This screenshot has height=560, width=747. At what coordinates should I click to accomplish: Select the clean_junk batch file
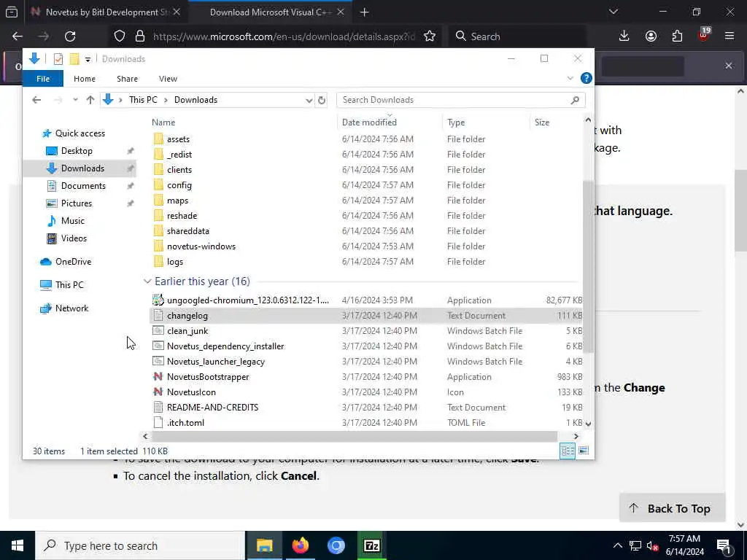187,331
